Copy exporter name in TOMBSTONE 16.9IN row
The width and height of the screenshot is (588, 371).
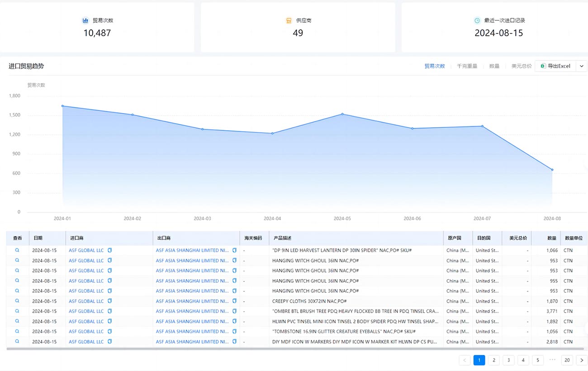(x=234, y=331)
